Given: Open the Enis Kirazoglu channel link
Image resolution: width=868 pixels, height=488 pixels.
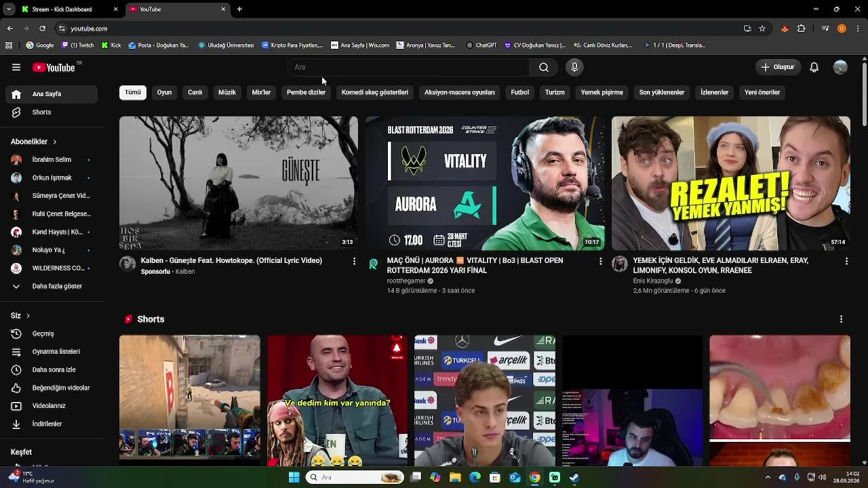Looking at the screenshot, I should click(653, 281).
